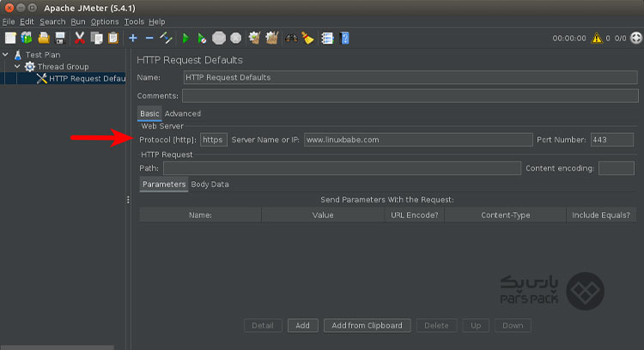Click the New test plan icon
Viewport: 644px width, 350px height.
pos(10,38)
